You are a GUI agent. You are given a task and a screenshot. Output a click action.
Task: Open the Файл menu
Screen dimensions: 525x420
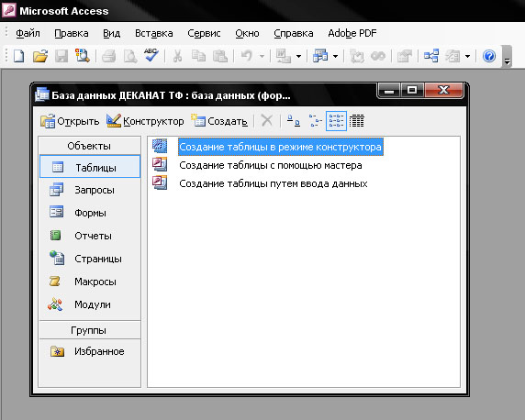click(x=28, y=33)
